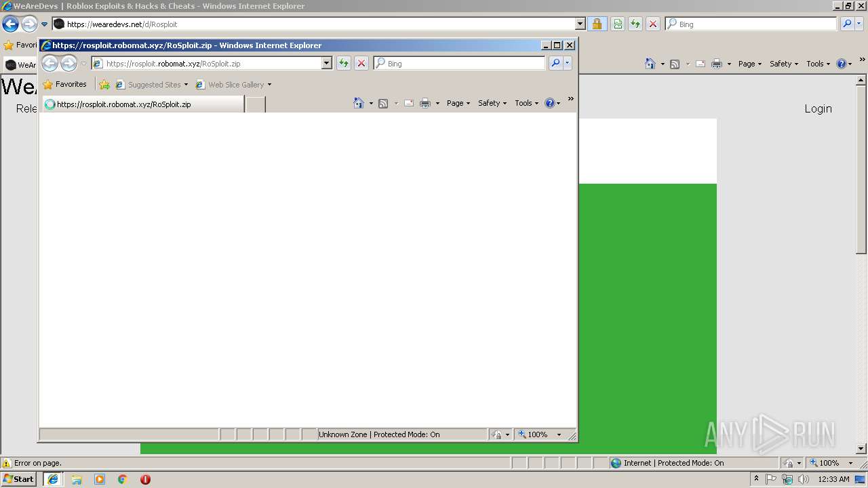Click Compatibility View icon in main window
Viewport: 868px width, 488px height.
(x=618, y=24)
